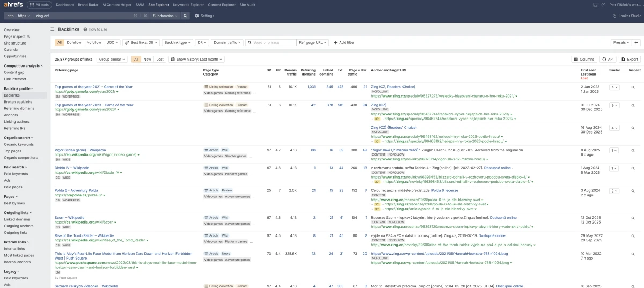Click the API button
Screen dimensions: 644x288
point(608,60)
